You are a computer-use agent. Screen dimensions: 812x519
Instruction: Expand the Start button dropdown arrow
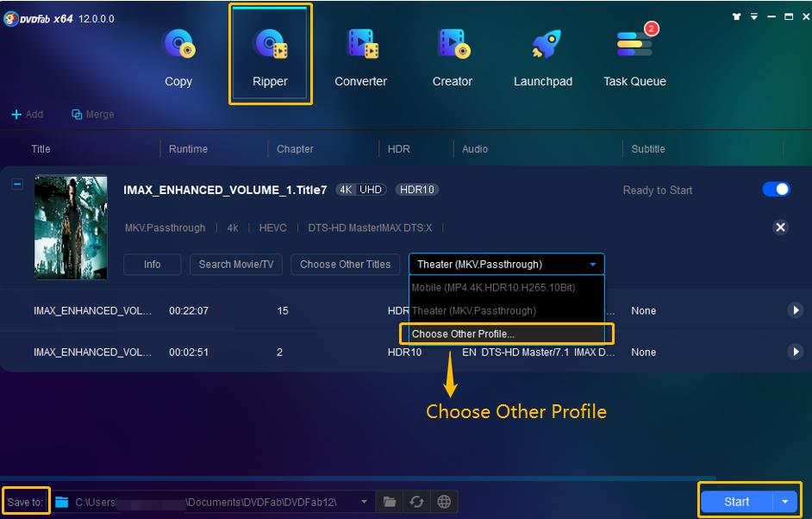click(785, 502)
